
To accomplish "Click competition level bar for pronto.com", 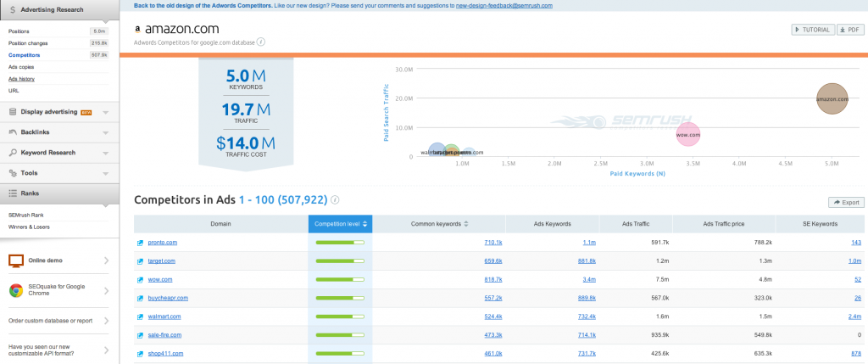I will (x=340, y=243).
